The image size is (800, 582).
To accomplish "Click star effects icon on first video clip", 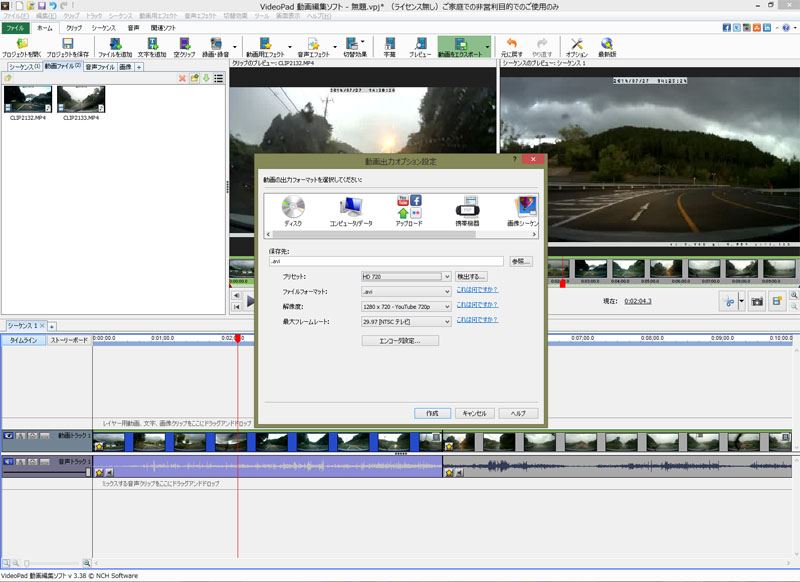I will pyautogui.click(x=99, y=446).
